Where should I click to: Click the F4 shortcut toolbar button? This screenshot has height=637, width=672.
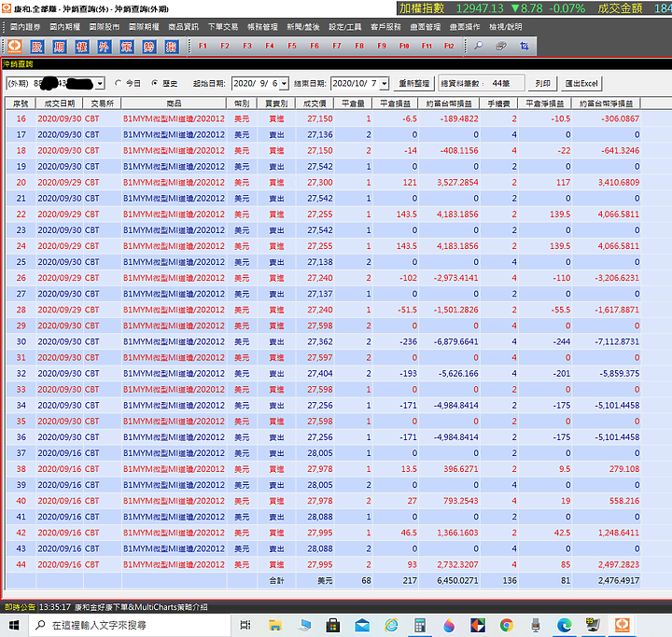click(x=270, y=46)
